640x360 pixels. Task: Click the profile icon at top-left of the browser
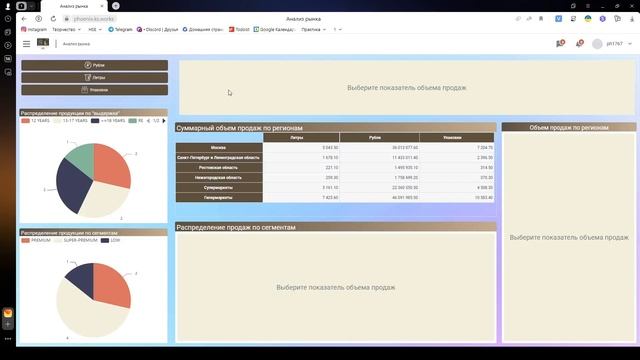pos(7,6)
